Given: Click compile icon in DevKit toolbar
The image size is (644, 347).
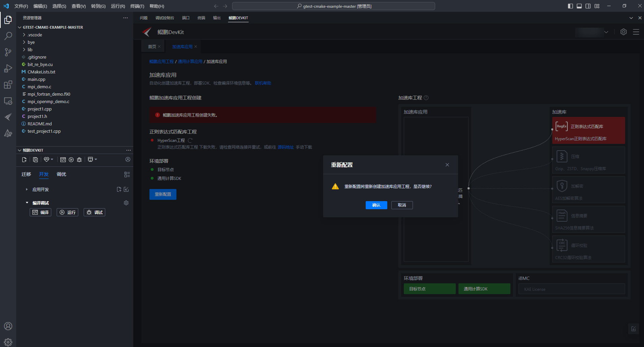Looking at the screenshot, I should [63, 160].
